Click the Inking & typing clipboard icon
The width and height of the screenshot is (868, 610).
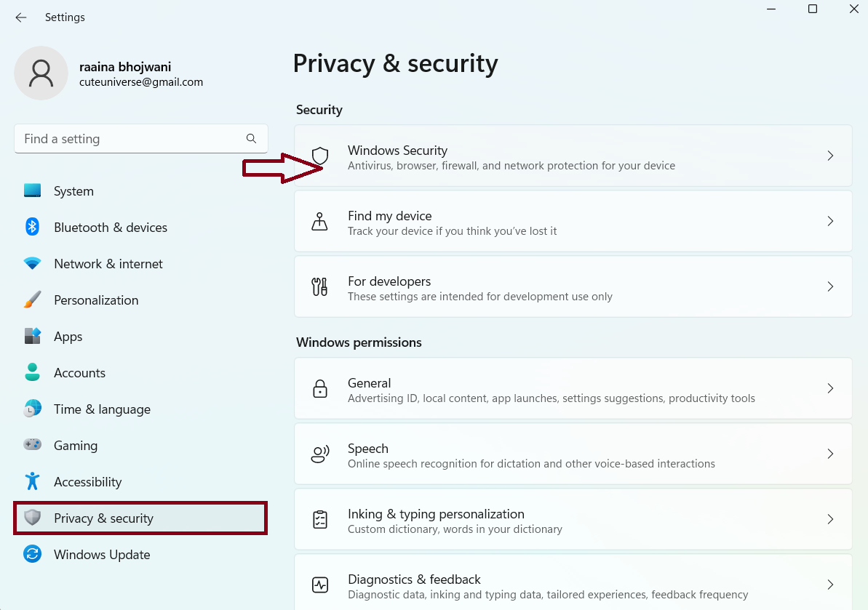pos(319,519)
